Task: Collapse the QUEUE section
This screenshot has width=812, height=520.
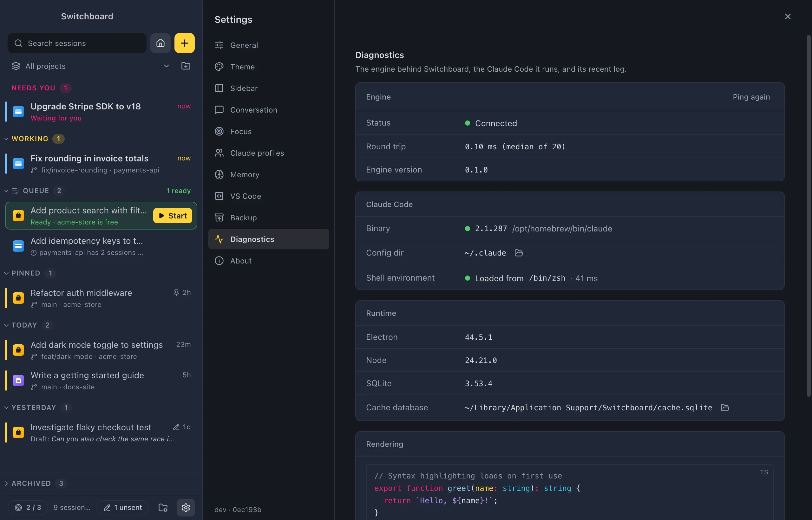Action: [6, 191]
